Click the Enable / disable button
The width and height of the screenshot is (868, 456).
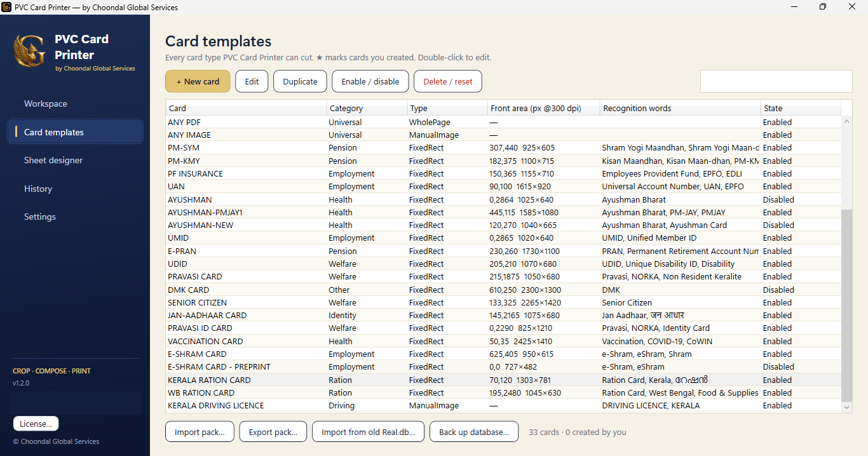tap(370, 81)
